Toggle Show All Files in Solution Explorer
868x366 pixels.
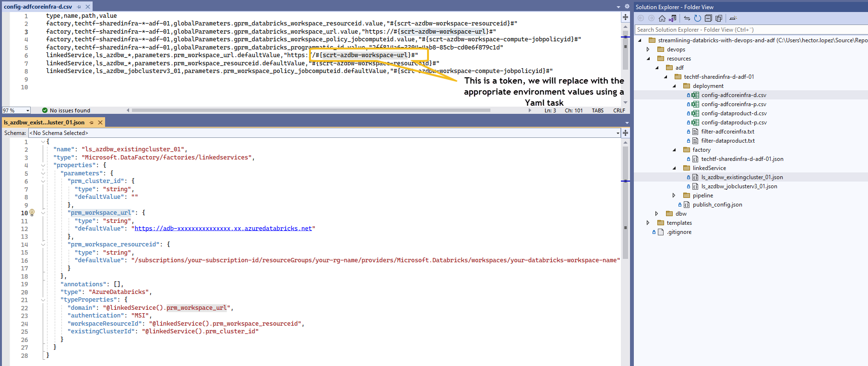(x=719, y=18)
